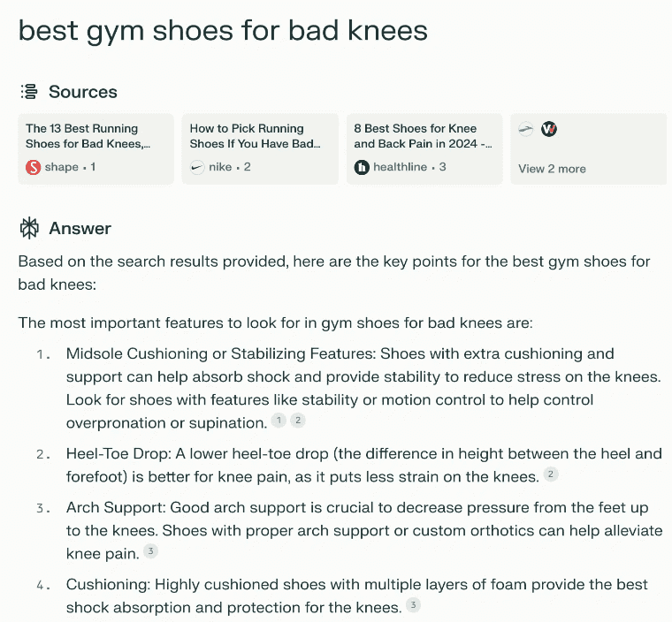Open citation 3 after Arch Support item

coord(150,551)
